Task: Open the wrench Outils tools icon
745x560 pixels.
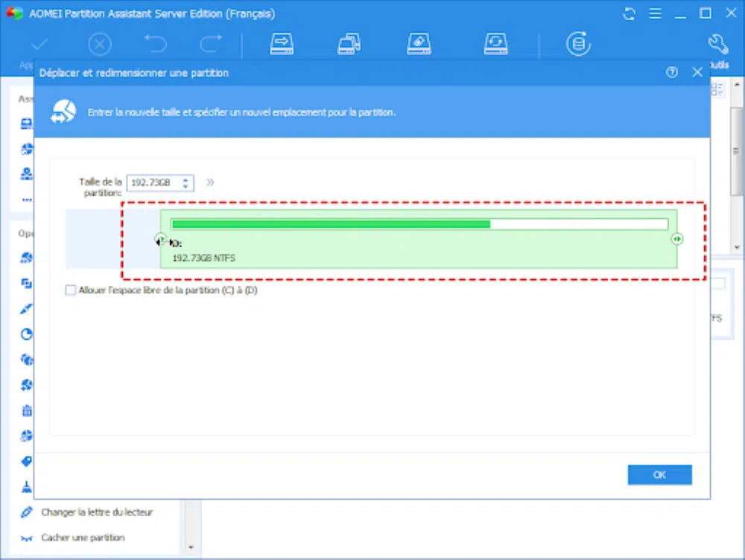Action: point(718,44)
